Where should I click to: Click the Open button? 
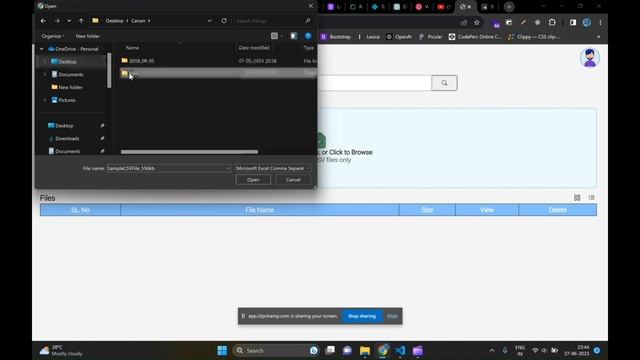[253, 180]
